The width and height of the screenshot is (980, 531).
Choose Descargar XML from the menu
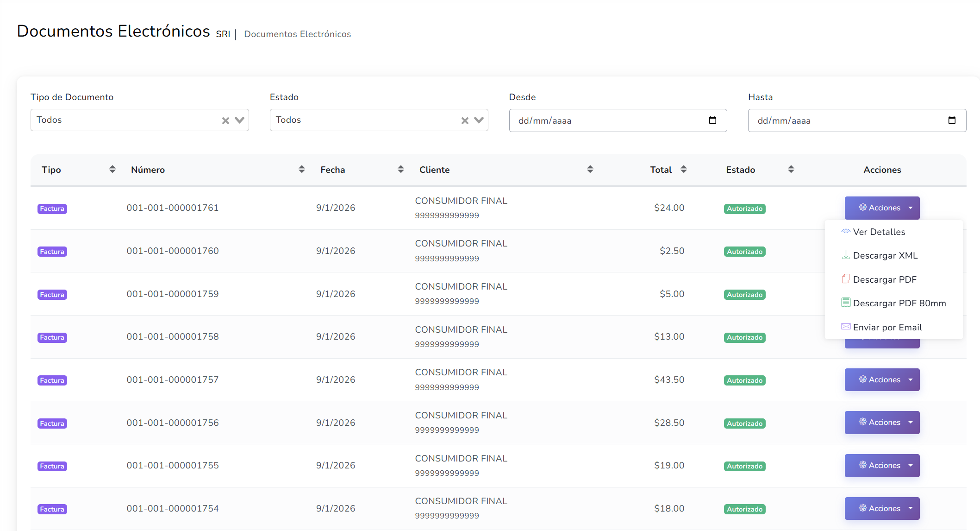point(885,255)
